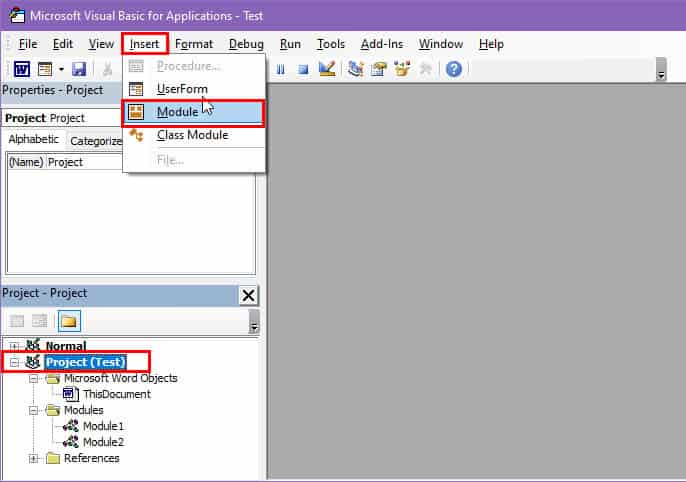Click the Save toolbar icon
This screenshot has width=686, height=482.
(x=79, y=69)
